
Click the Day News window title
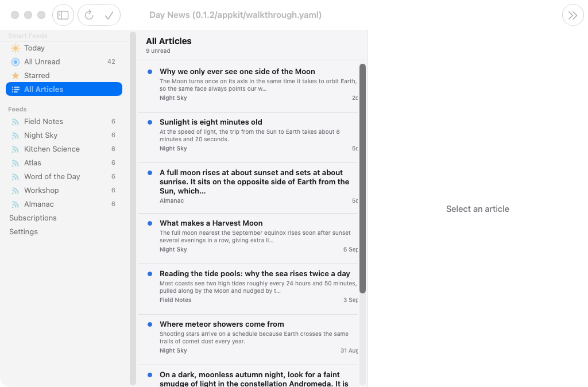pos(235,15)
